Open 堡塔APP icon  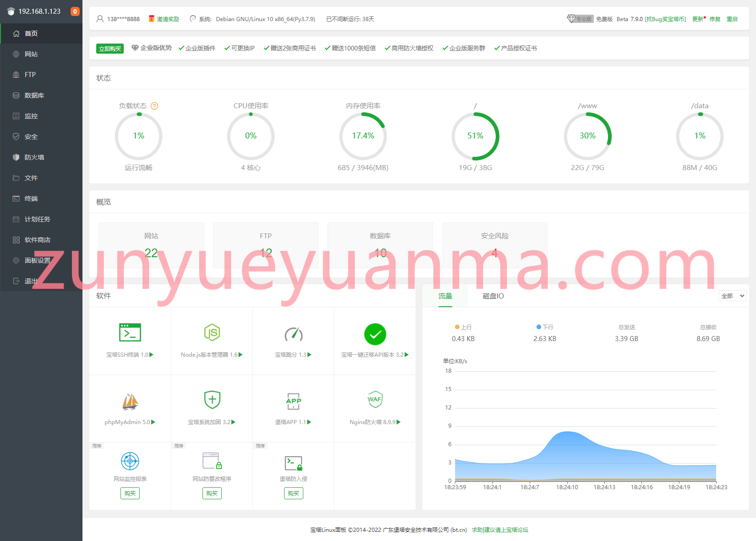click(x=294, y=401)
